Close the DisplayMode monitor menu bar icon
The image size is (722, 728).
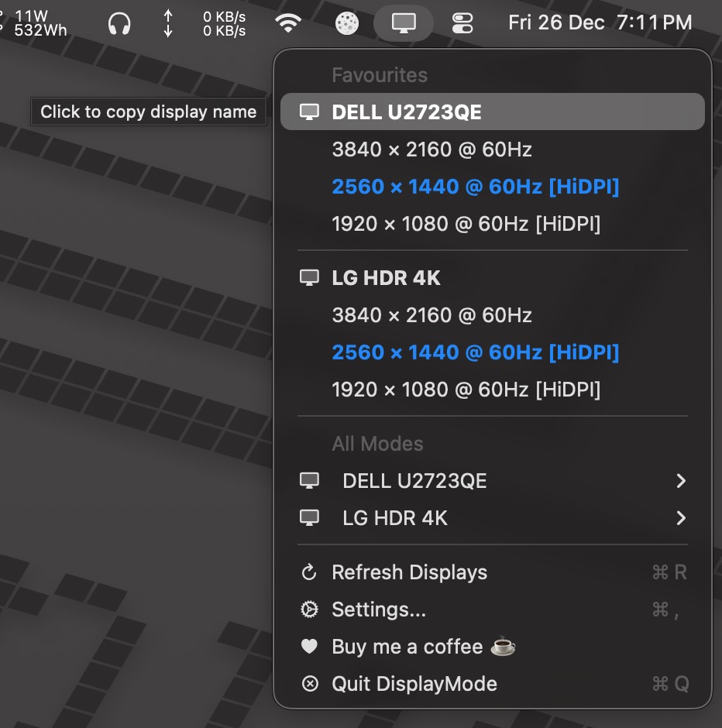404,22
